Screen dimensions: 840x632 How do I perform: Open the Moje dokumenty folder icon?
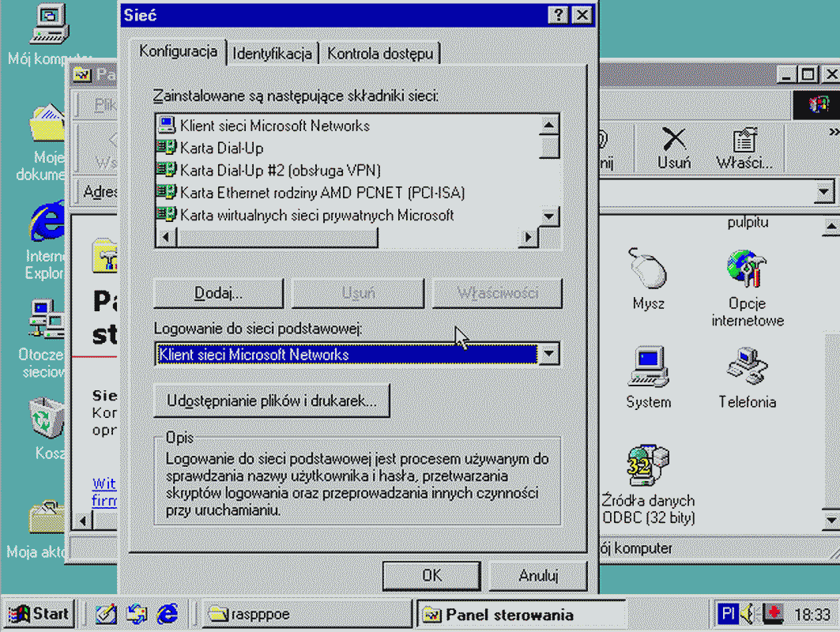47,123
